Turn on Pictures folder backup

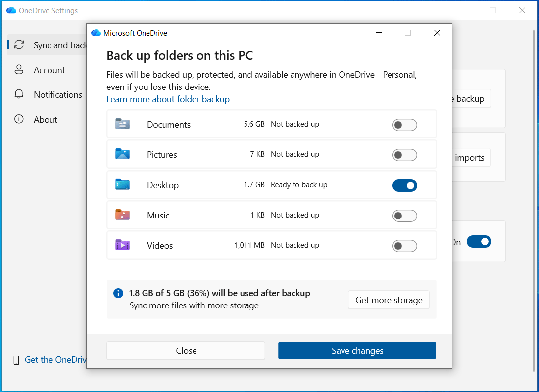click(x=404, y=155)
